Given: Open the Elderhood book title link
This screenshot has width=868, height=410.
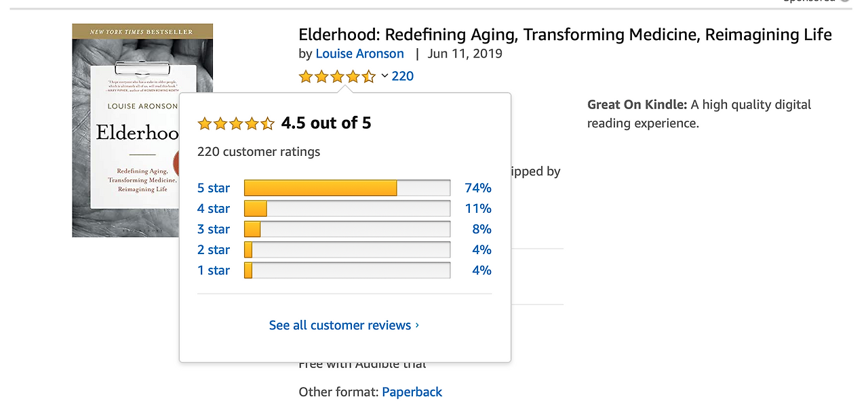Looking at the screenshot, I should (x=565, y=35).
